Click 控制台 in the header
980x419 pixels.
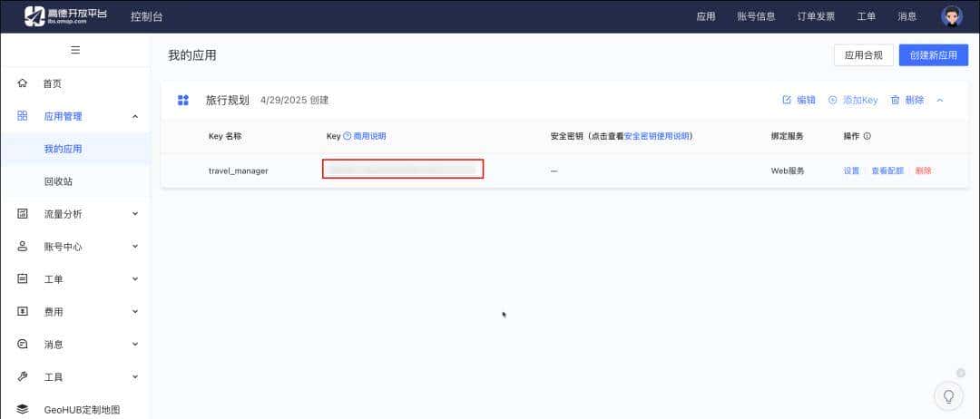(x=147, y=17)
